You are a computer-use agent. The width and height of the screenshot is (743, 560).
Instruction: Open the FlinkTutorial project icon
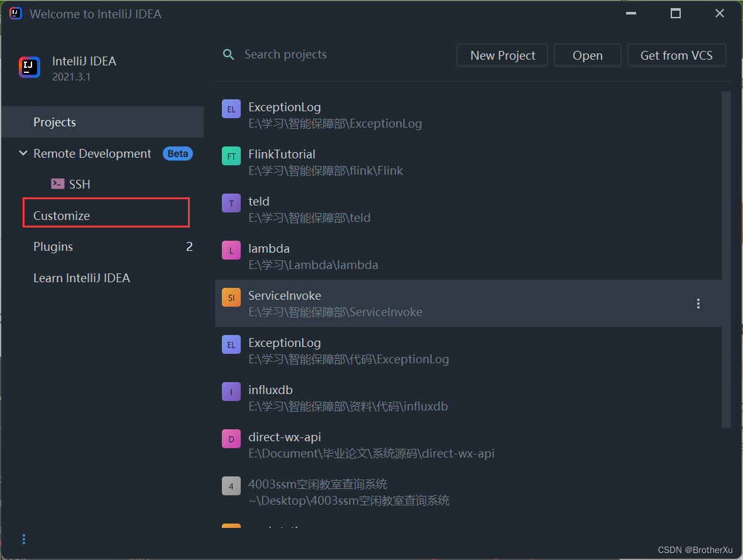[x=231, y=155]
